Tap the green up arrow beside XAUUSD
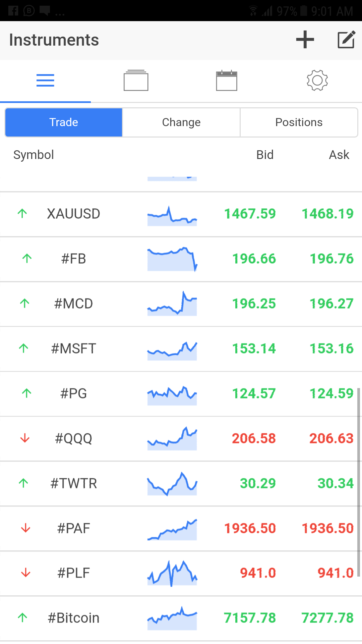The image size is (362, 644). pyautogui.click(x=22, y=213)
